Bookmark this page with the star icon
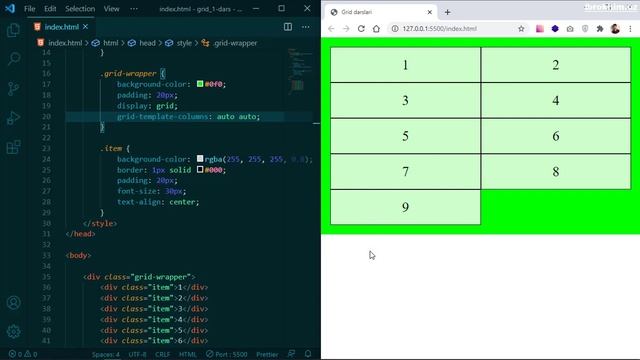 [521, 29]
